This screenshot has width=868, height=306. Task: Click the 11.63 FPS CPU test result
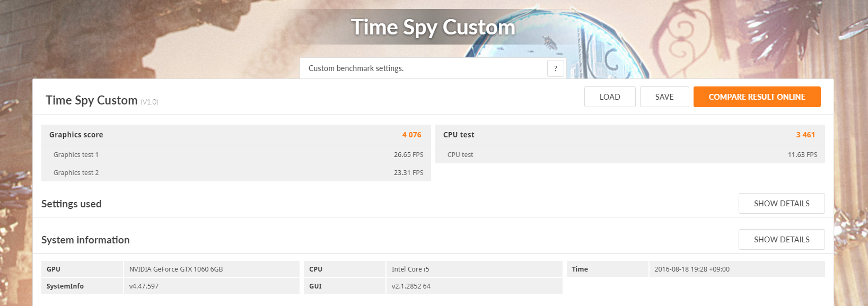pyautogui.click(x=802, y=155)
